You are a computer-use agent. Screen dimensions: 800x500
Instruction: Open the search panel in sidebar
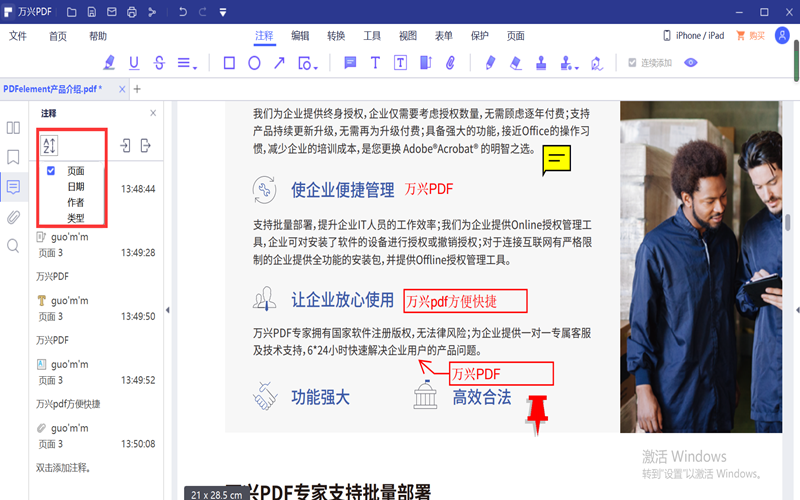[x=13, y=245]
